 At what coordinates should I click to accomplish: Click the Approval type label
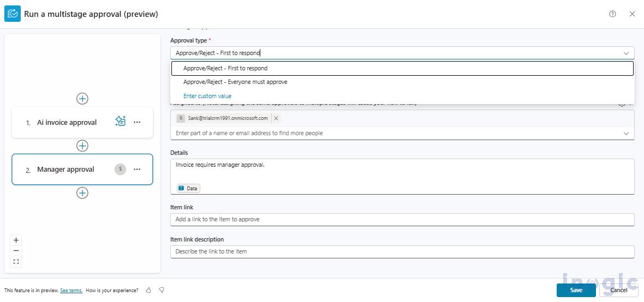(189, 40)
